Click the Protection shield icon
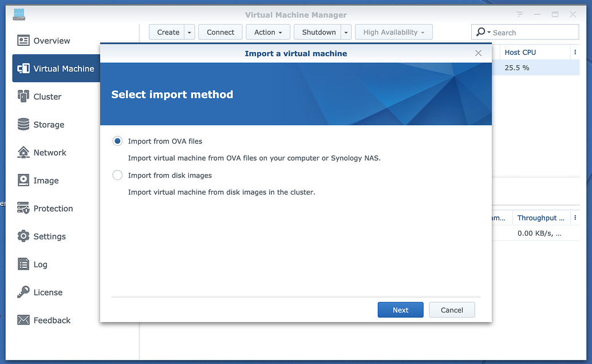 tap(23, 208)
